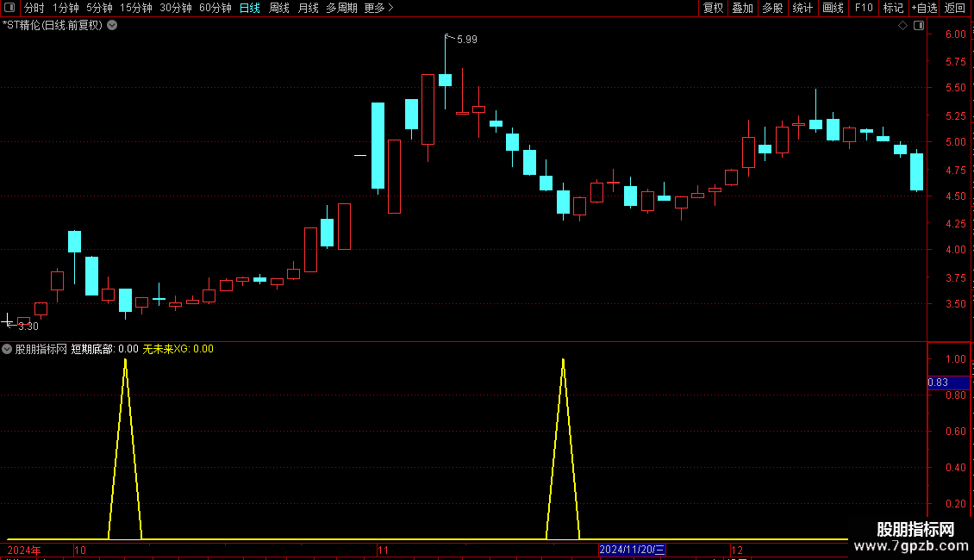Click the 6.00 price axis label
The width and height of the screenshot is (974, 560).
(x=955, y=34)
